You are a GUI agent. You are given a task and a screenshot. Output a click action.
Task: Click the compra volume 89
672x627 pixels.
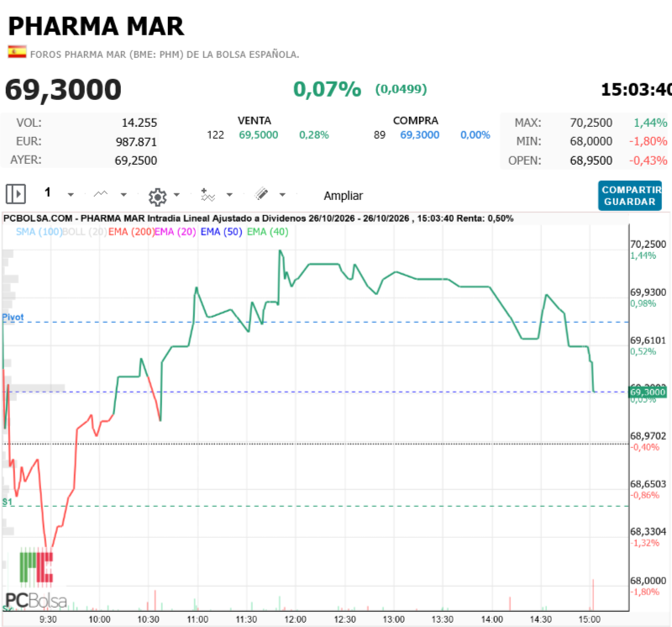[x=380, y=135]
